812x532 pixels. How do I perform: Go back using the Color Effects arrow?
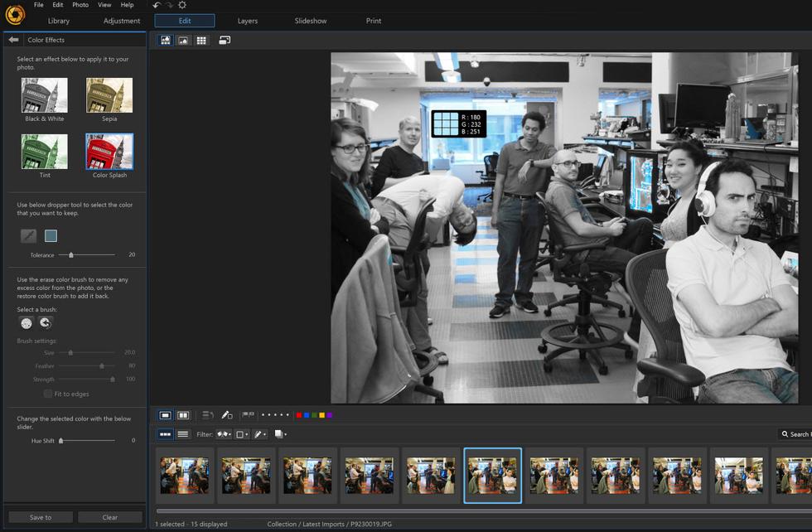13,40
